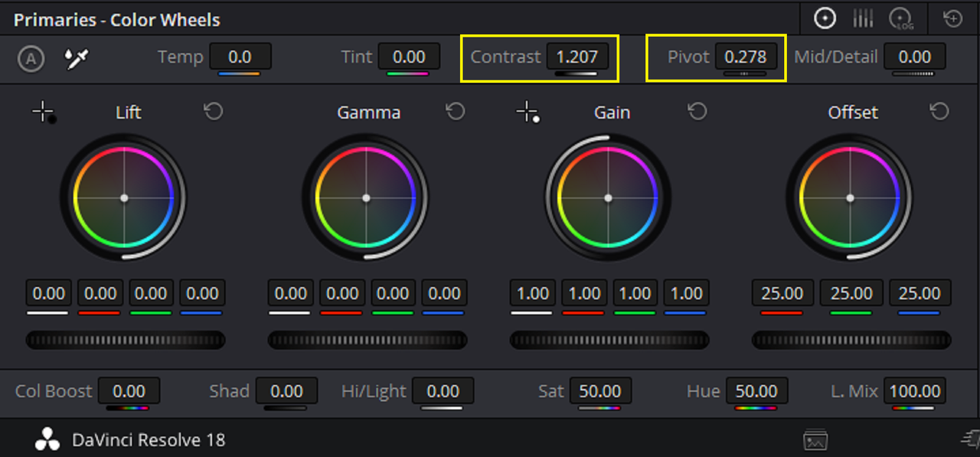The width and height of the screenshot is (980, 457).
Task: Reset the Lift color wheel
Action: [x=213, y=112]
